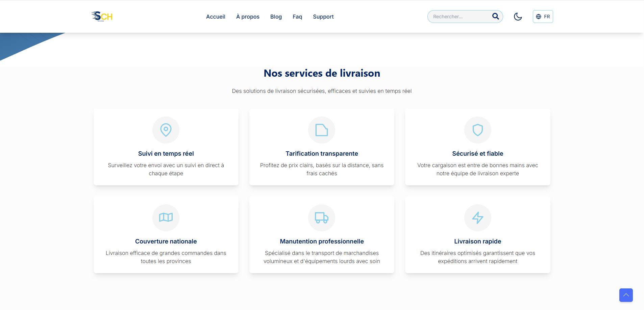The height and width of the screenshot is (310, 644).
Task: Select the Suivi en temps réel heading
Action: [x=166, y=154]
